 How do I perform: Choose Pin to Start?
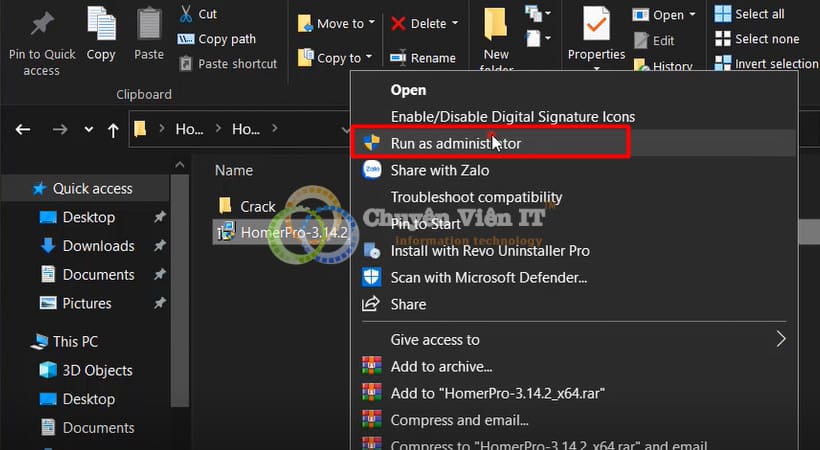pos(574,224)
